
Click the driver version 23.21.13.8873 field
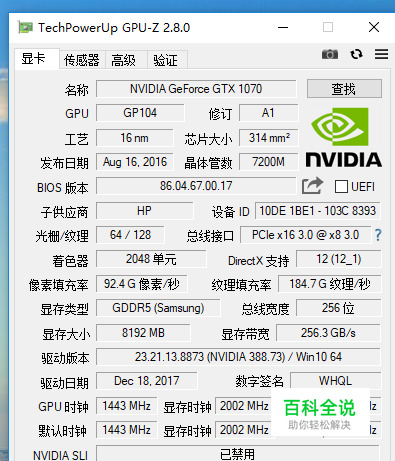pos(238,357)
